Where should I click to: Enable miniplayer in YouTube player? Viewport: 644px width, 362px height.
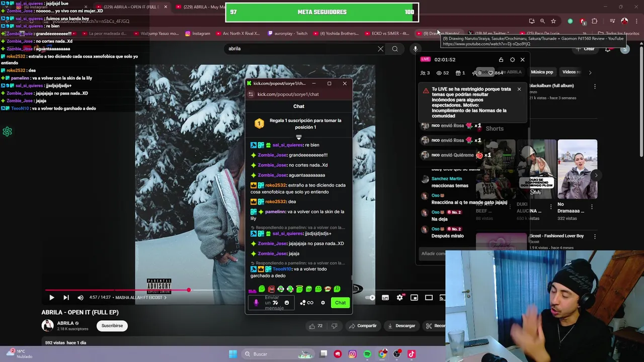pos(414,298)
